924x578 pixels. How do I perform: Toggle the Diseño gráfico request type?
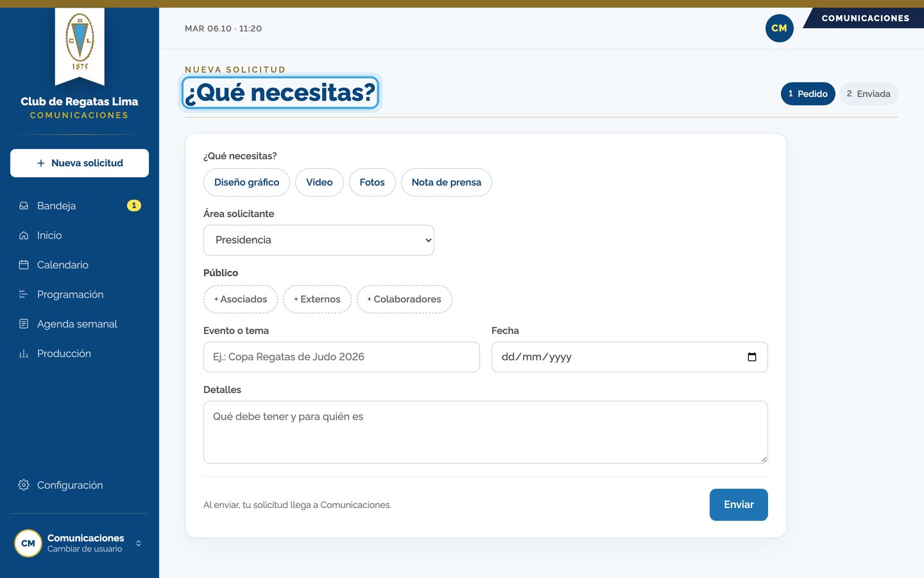[246, 182]
